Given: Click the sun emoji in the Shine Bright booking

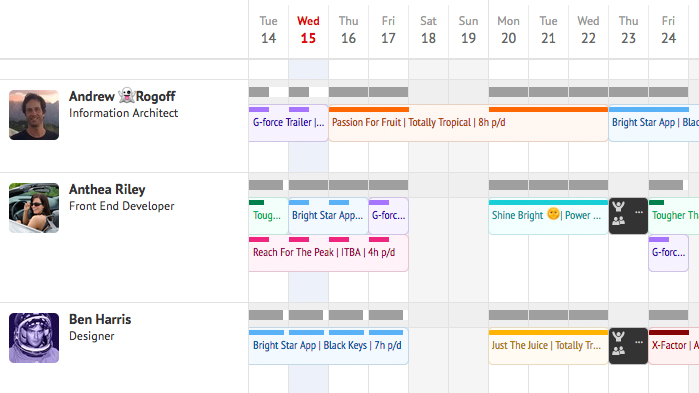Looking at the screenshot, I should 553,214.
